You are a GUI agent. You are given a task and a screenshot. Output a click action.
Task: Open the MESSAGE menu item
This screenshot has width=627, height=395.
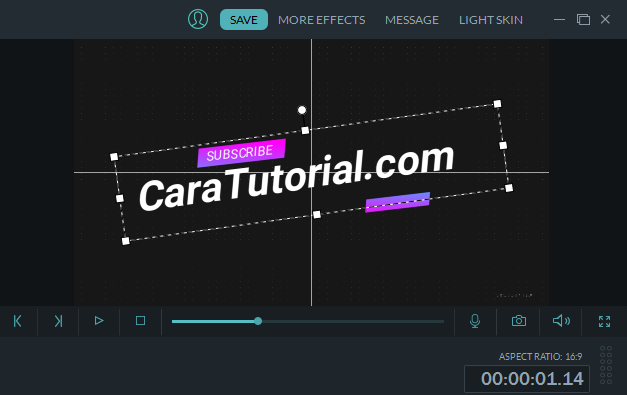412,20
